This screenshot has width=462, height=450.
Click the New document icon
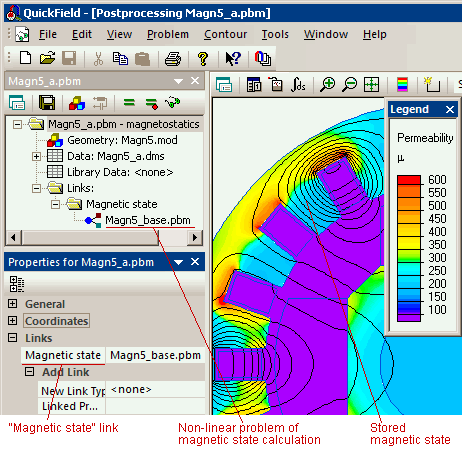click(x=26, y=58)
